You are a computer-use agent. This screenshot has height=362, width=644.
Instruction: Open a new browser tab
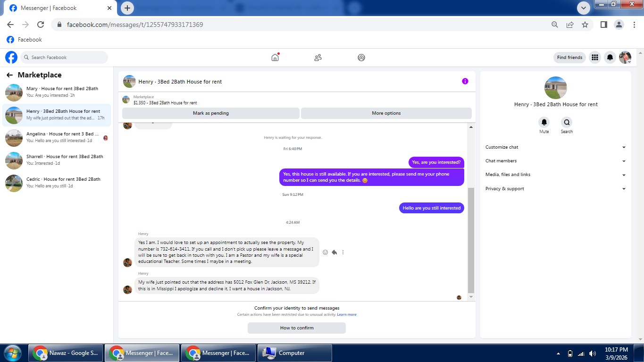127,8
